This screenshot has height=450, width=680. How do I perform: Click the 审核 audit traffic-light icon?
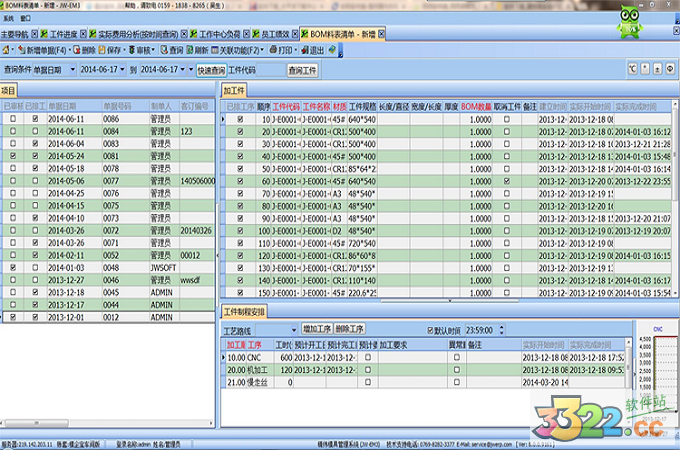tap(132, 50)
